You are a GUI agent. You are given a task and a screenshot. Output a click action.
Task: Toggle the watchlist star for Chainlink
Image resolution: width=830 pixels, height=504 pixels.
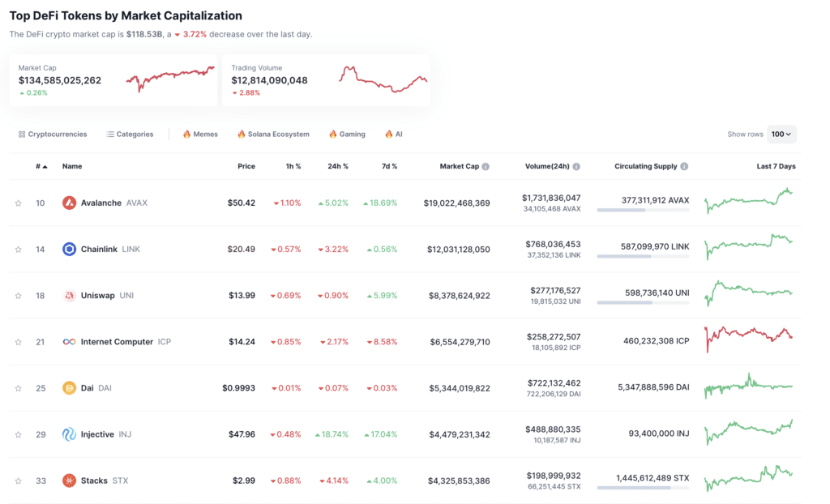click(18, 249)
